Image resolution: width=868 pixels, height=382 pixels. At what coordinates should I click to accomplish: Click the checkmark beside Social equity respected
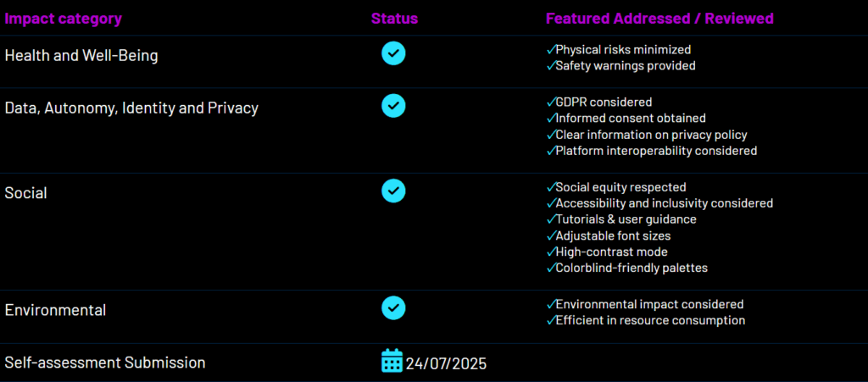(x=550, y=187)
